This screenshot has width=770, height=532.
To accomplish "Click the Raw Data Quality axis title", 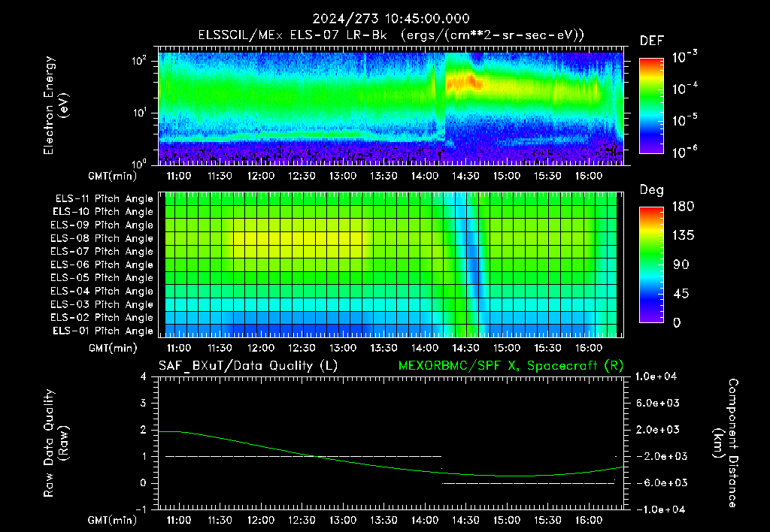I will pyautogui.click(x=56, y=443).
